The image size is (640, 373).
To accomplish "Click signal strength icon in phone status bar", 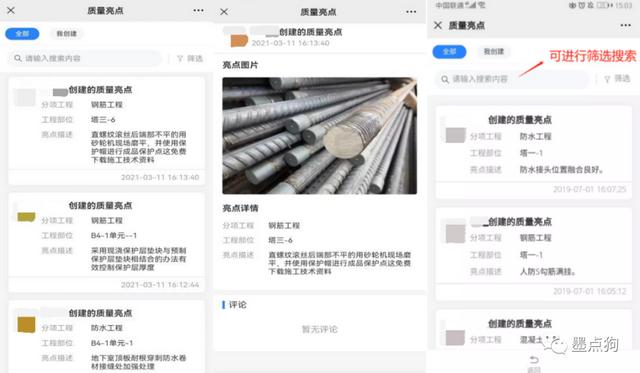I will (x=472, y=5).
